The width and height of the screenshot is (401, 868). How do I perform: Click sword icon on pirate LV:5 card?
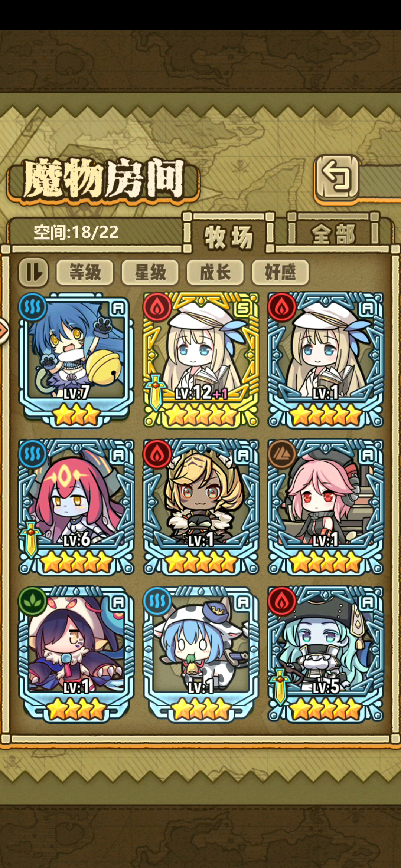click(280, 687)
